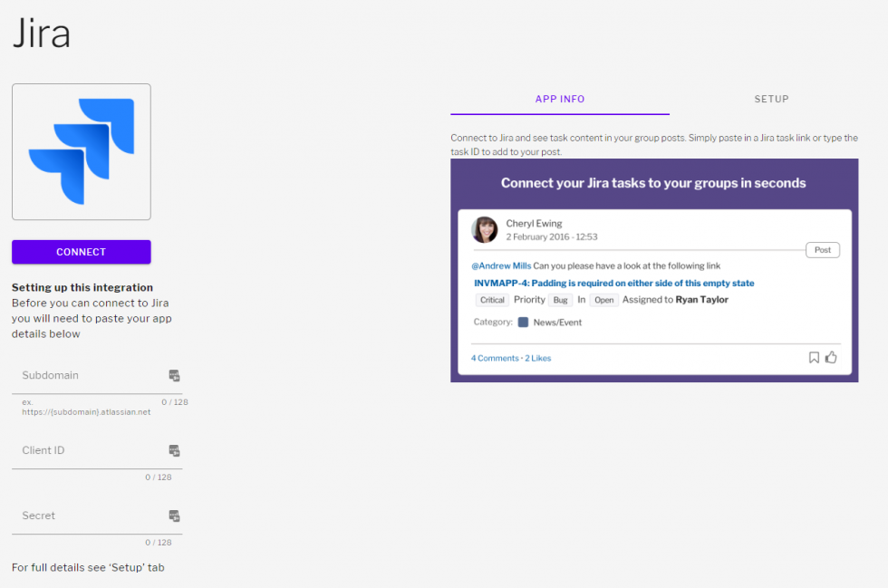Select the Open status tag

(x=603, y=299)
